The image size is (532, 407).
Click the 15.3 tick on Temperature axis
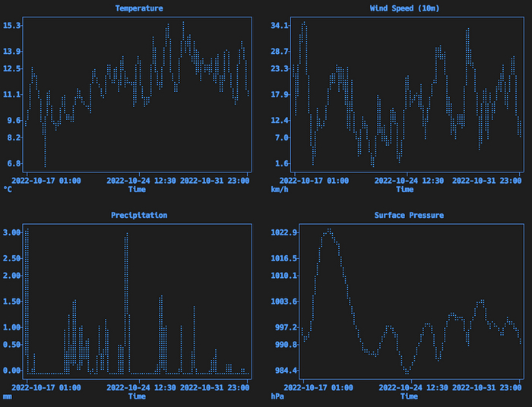[12, 26]
